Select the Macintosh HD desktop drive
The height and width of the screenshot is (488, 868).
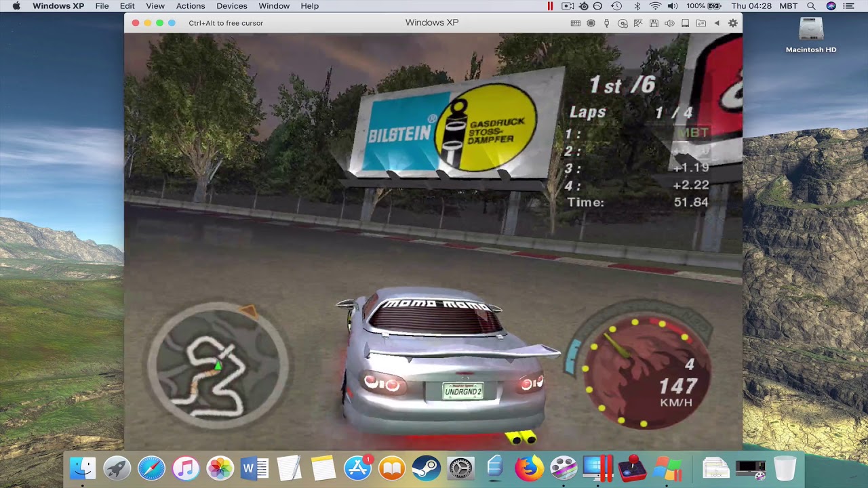point(811,35)
